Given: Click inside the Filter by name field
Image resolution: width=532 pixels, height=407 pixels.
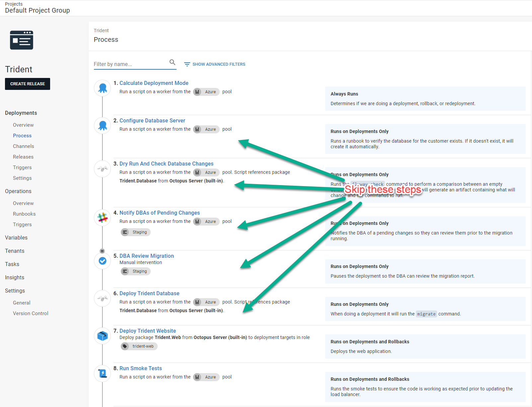Looking at the screenshot, I should [x=129, y=64].
